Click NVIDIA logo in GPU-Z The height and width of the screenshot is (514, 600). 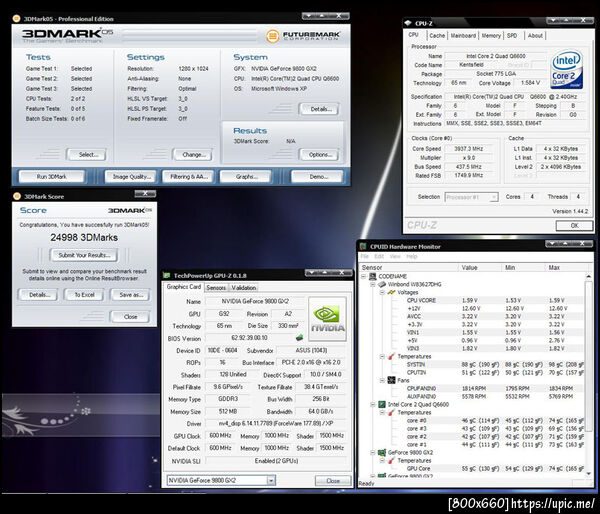pyautogui.click(x=328, y=319)
